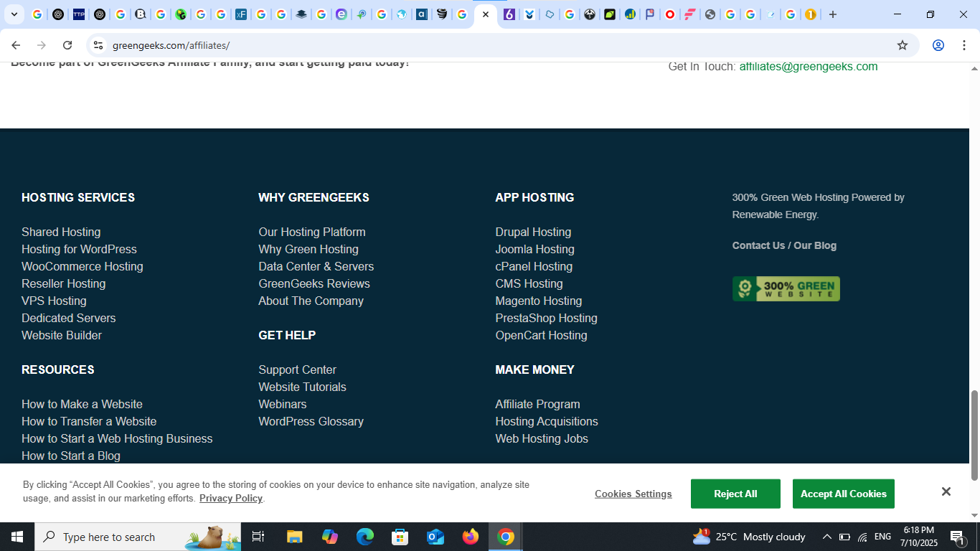The height and width of the screenshot is (551, 980).
Task: Switch to the purple 6 favicon tab
Action: [509, 14]
